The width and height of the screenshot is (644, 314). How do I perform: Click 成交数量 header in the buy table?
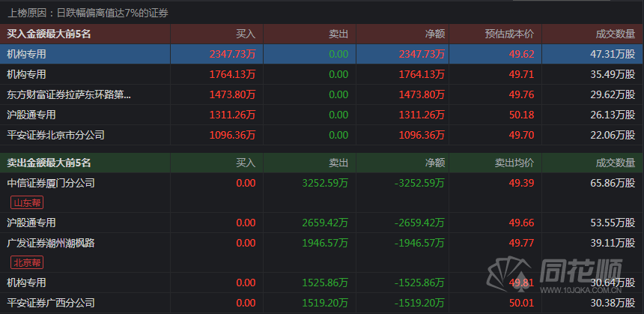(x=616, y=34)
